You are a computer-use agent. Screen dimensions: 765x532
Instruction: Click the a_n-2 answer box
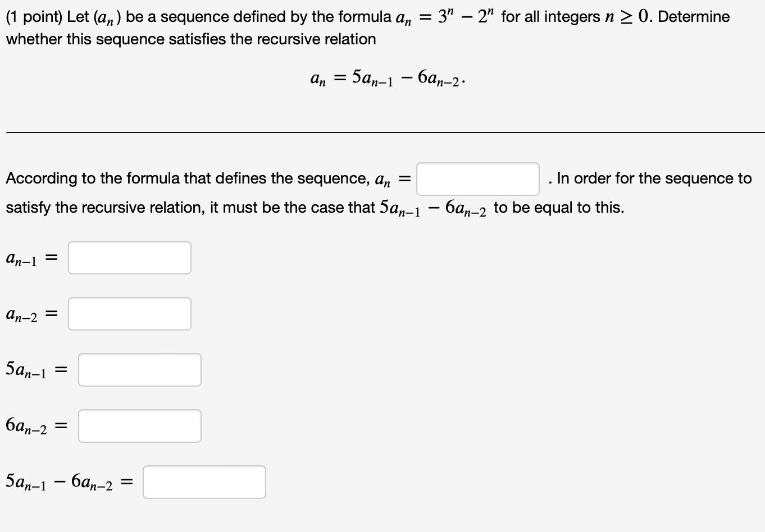coord(129,314)
